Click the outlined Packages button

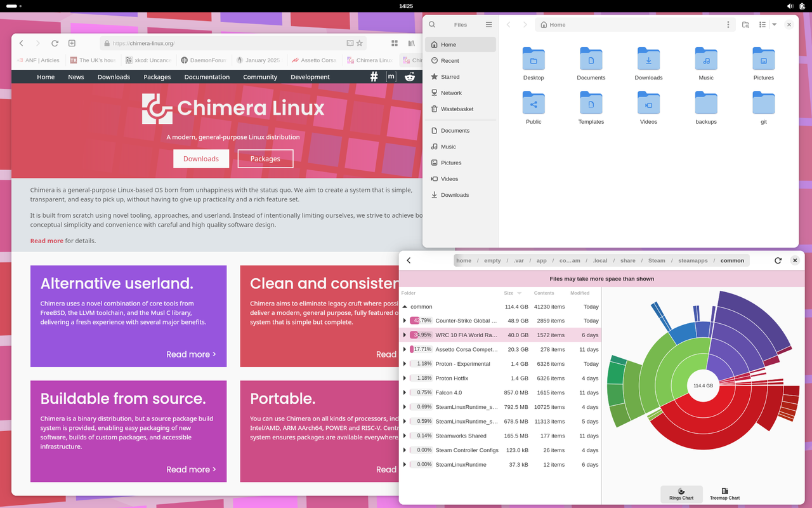(x=265, y=159)
